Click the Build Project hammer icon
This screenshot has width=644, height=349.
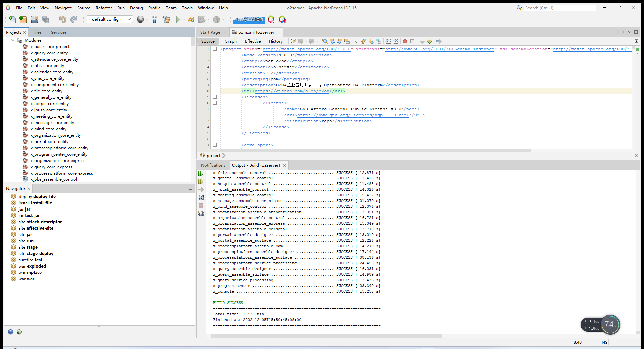[x=154, y=20]
